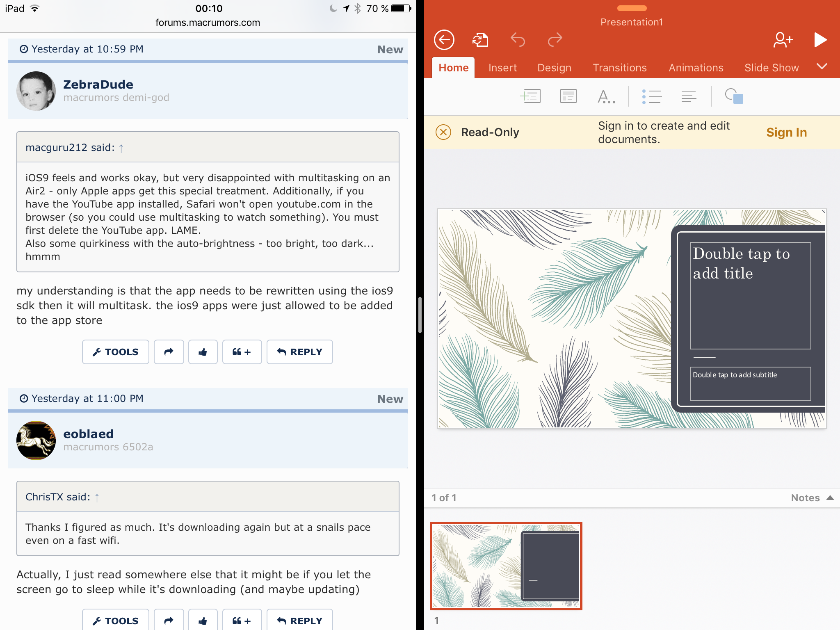Viewport: 840px width, 630px height.
Task: Tap the subtitle placeholder on the slide
Action: [x=750, y=383]
